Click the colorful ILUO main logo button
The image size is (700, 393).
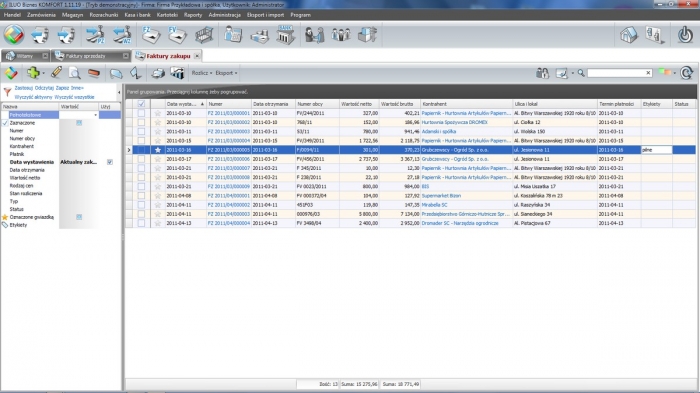pyautogui.click(x=14, y=35)
